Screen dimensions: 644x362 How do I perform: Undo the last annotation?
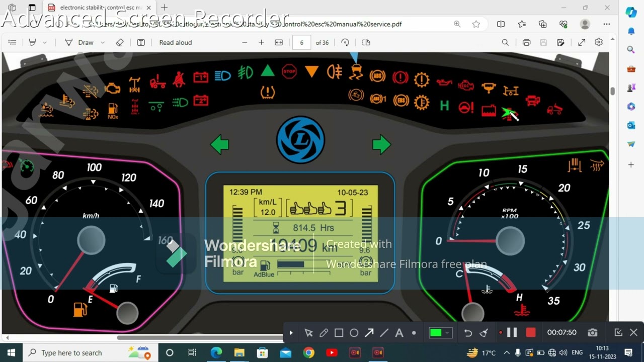point(468,333)
